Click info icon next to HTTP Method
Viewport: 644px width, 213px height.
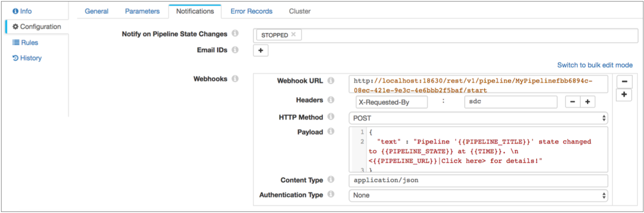pyautogui.click(x=331, y=118)
